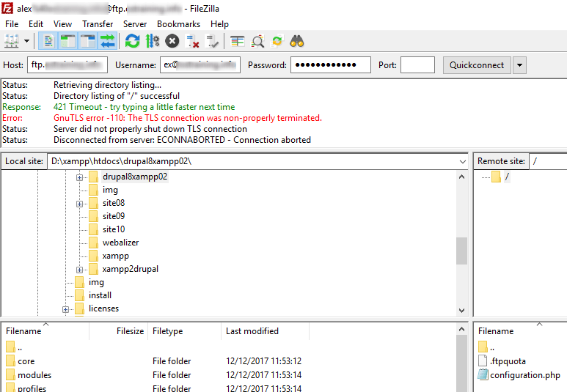Select xampp folder in local tree
The height and width of the screenshot is (392, 567).
pyautogui.click(x=115, y=256)
